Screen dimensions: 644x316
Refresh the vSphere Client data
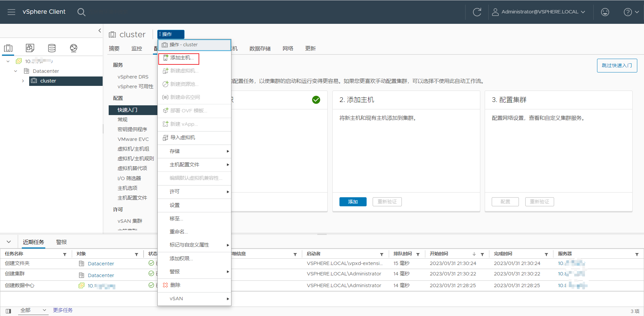pos(477,12)
